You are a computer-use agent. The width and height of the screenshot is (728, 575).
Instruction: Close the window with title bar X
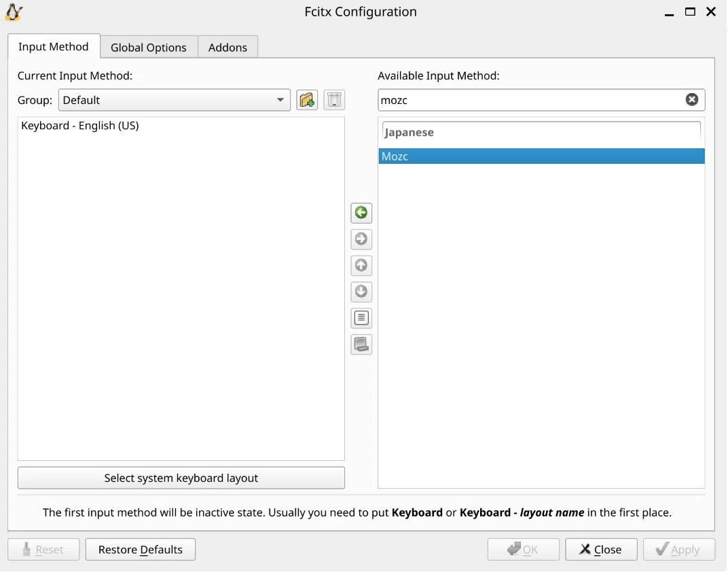711,12
